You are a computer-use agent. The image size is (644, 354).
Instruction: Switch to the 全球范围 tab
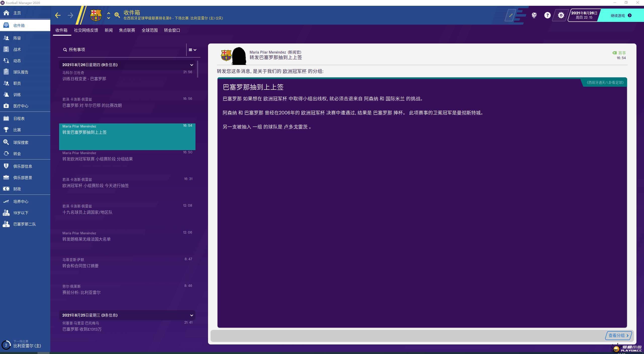click(150, 30)
